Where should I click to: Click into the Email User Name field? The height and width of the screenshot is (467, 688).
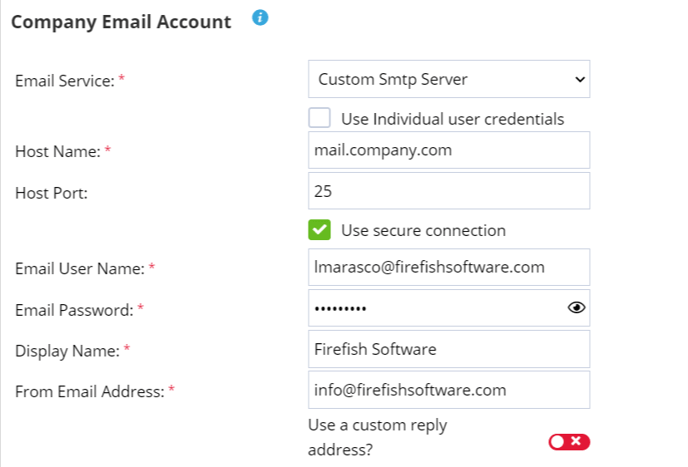coord(449,267)
